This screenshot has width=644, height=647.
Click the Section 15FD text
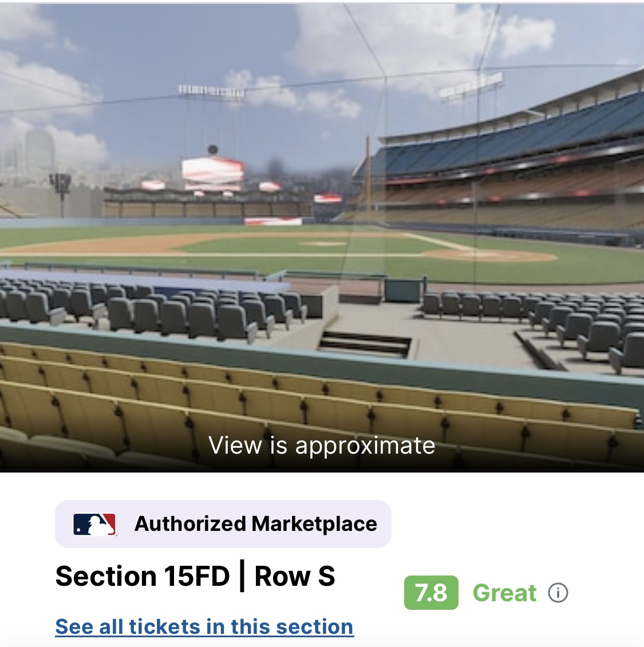(143, 576)
